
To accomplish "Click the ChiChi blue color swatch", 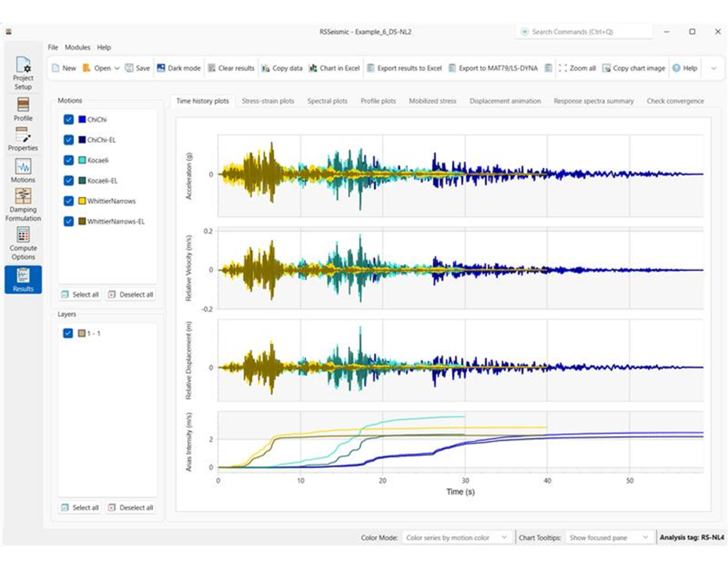I will pos(83,119).
